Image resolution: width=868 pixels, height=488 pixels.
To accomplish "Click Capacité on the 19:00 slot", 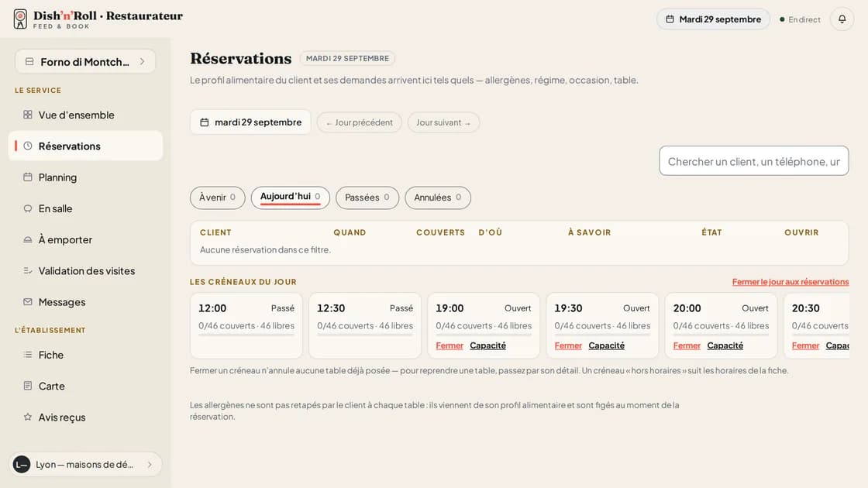I will point(487,345).
